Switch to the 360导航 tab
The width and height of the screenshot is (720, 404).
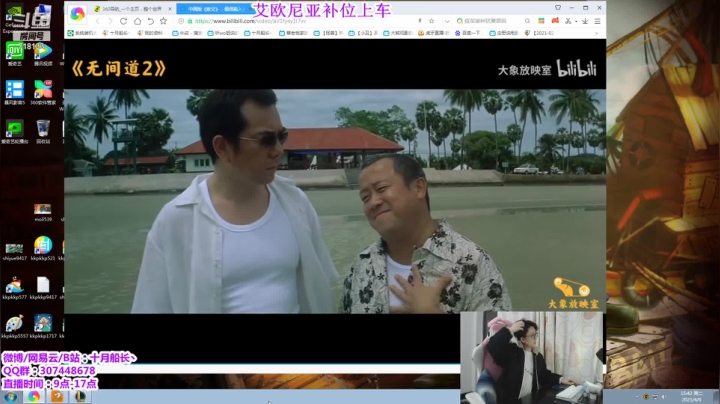pos(131,9)
